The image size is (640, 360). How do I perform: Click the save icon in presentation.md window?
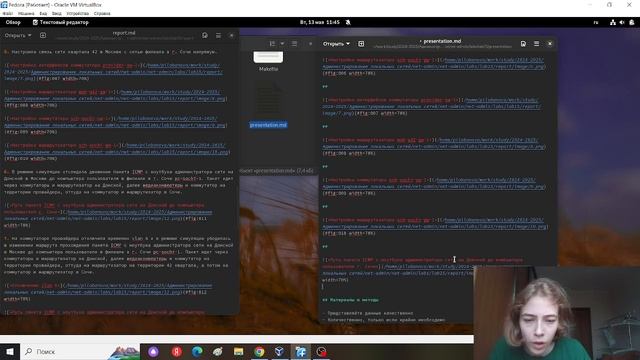(523, 44)
